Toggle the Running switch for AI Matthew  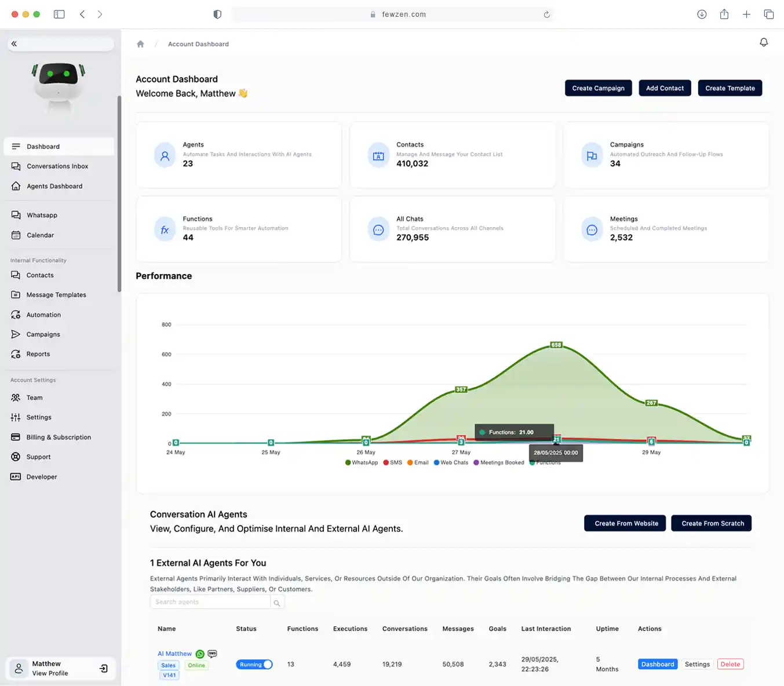(x=254, y=665)
